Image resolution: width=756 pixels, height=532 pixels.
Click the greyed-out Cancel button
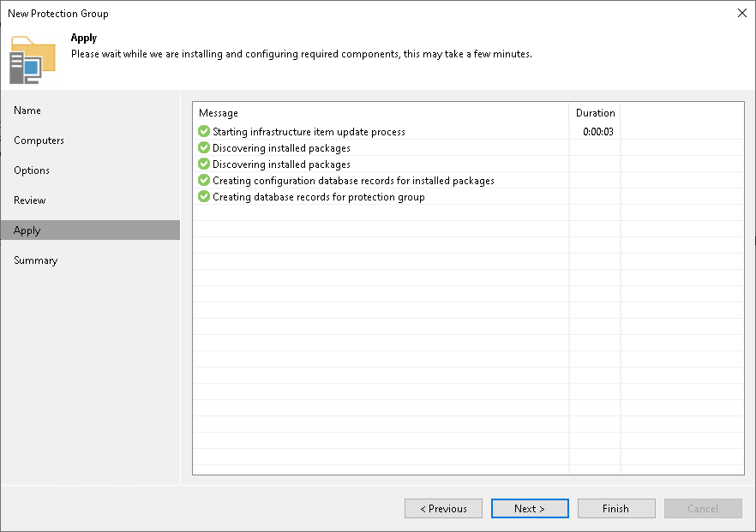(703, 508)
